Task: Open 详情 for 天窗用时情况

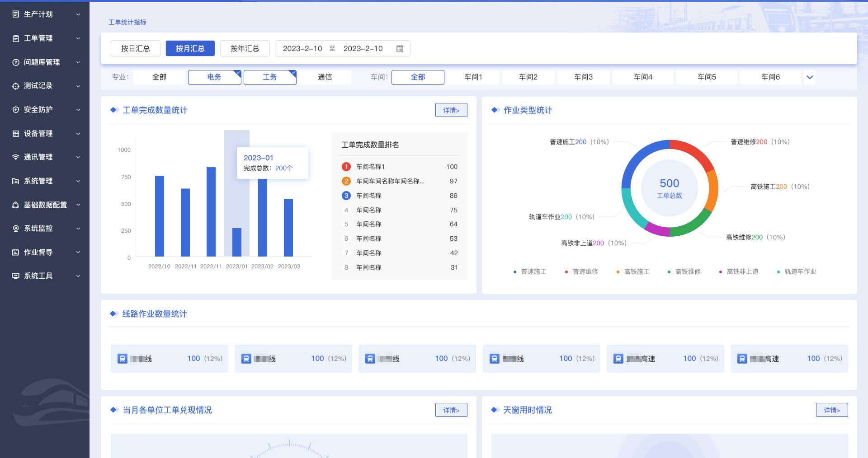Action: pos(831,410)
